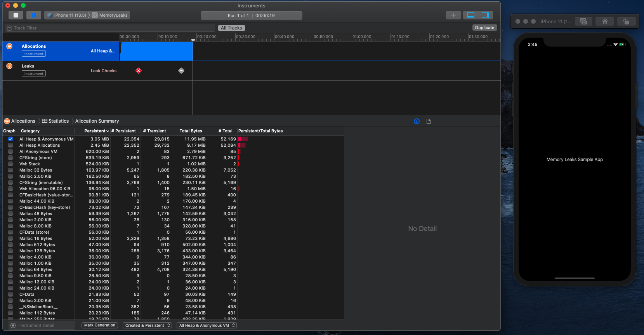
Task: Open Created & Persistent lifespan dropdown
Action: [148, 325]
